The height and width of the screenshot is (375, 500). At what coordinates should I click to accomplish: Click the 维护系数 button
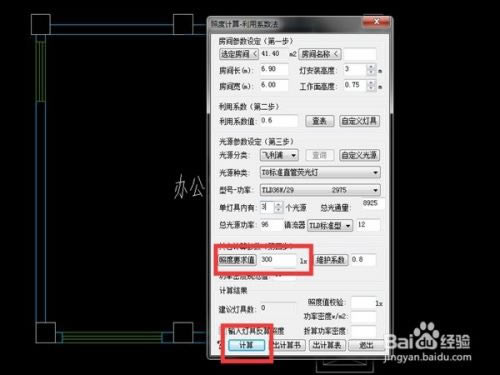(331, 260)
